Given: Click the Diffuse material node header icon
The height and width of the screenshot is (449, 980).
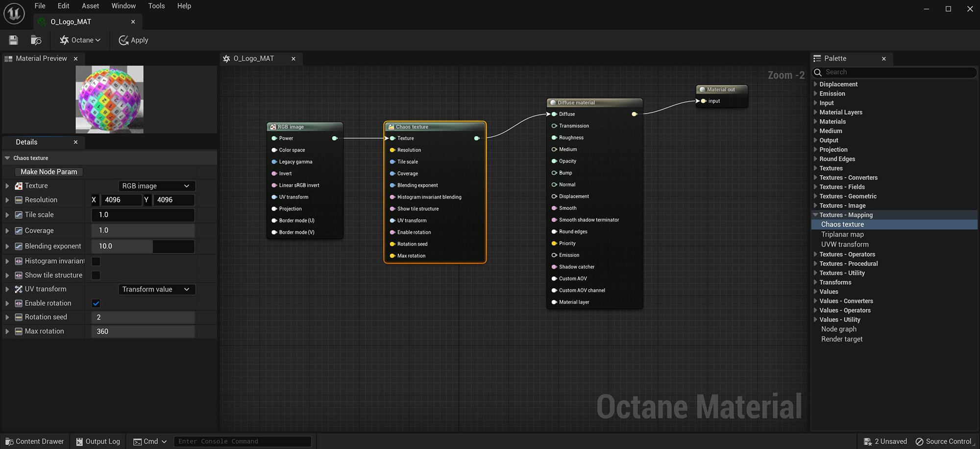Looking at the screenshot, I should coord(553,102).
